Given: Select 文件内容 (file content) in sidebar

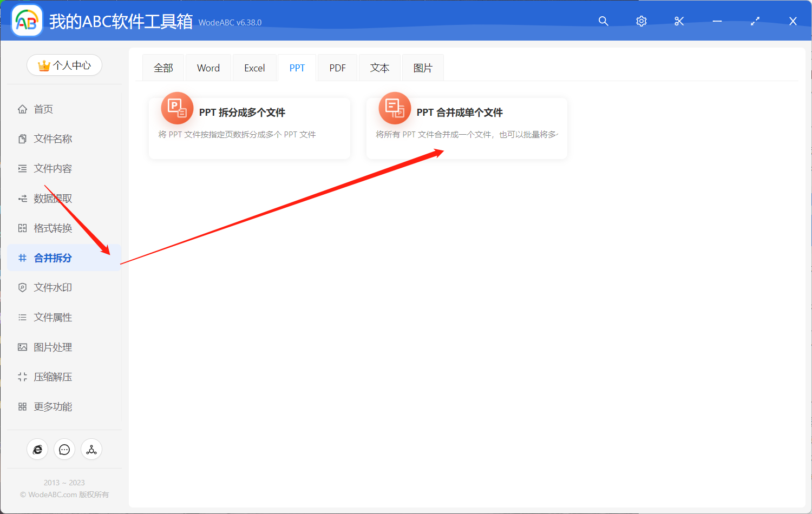Looking at the screenshot, I should click(x=52, y=168).
